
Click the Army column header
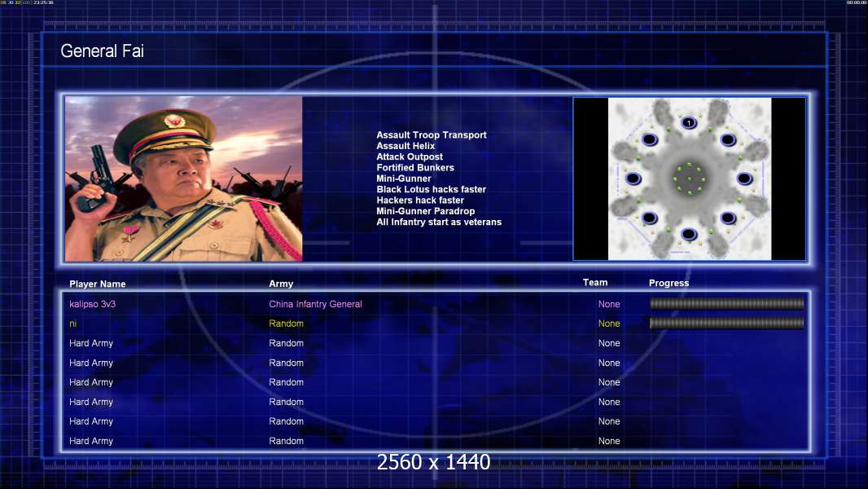[281, 284]
